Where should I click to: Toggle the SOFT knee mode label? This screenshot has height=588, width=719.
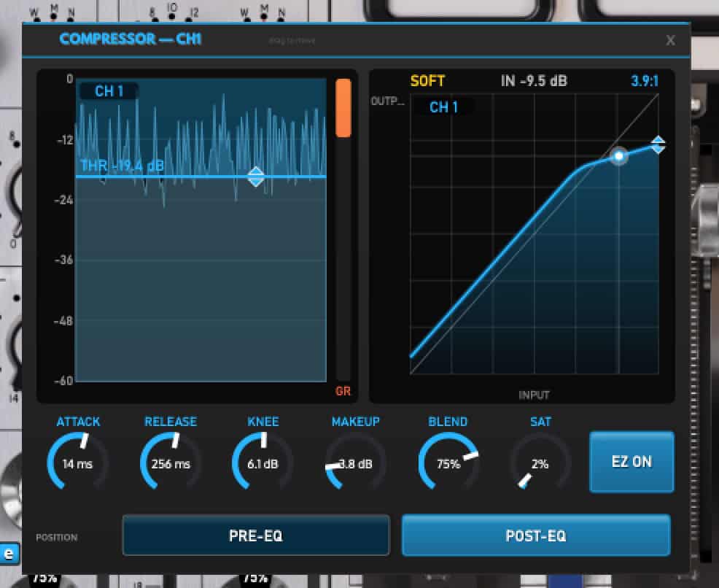427,81
